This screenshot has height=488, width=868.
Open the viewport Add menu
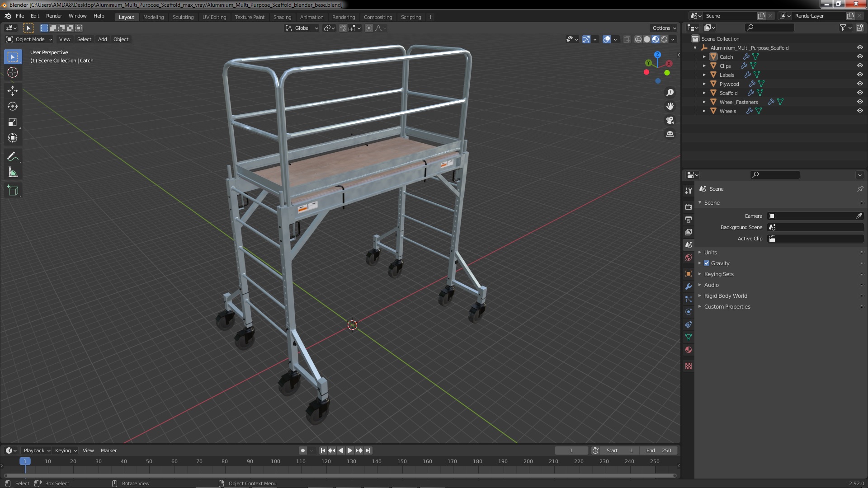coord(103,39)
